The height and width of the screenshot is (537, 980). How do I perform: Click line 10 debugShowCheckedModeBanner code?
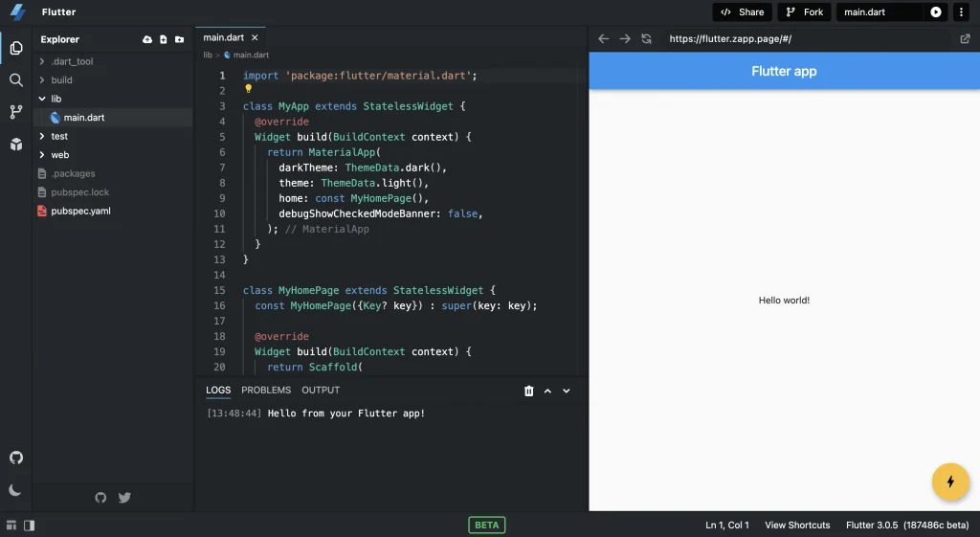pyautogui.click(x=381, y=213)
